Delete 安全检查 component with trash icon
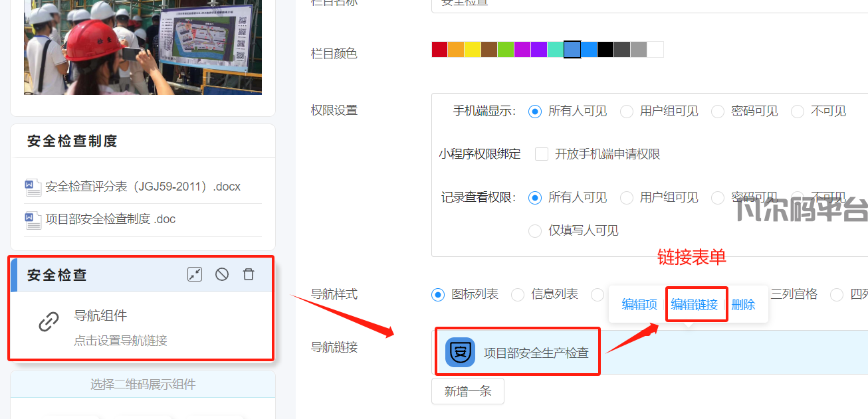The height and width of the screenshot is (419, 868). tap(249, 274)
